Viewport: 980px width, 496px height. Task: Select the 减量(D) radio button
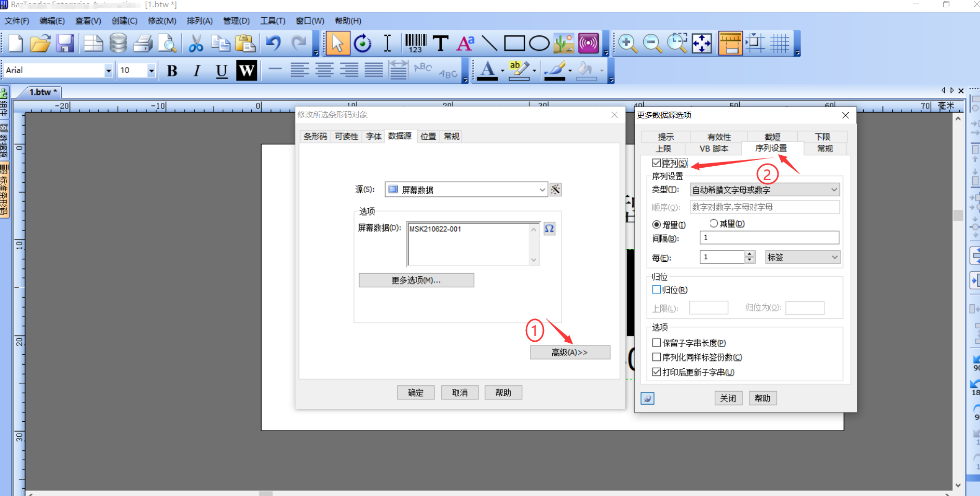pos(714,223)
